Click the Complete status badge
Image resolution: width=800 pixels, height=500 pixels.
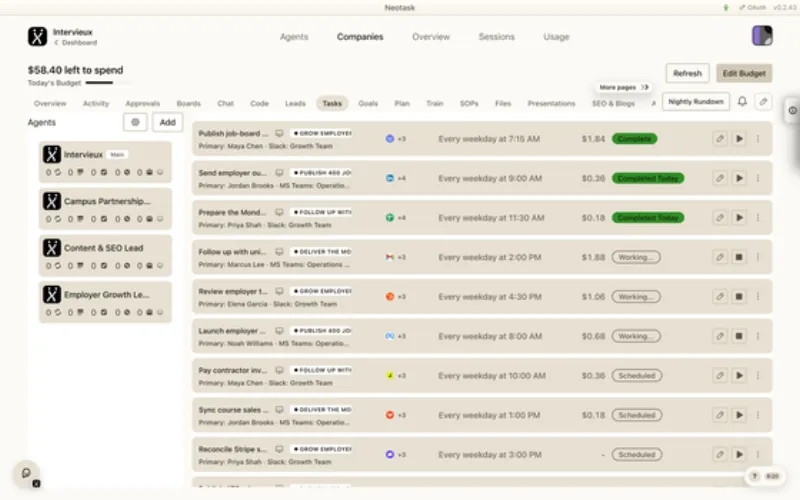pos(634,139)
